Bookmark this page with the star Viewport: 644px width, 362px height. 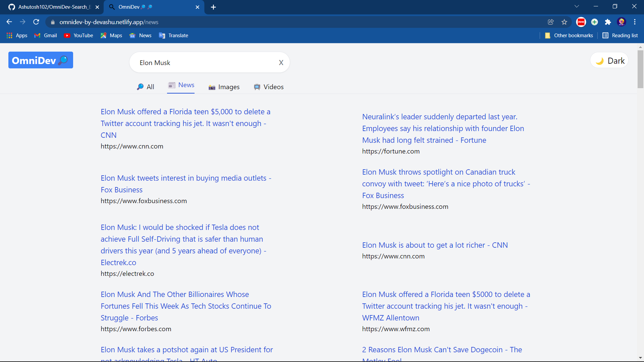[x=564, y=22]
